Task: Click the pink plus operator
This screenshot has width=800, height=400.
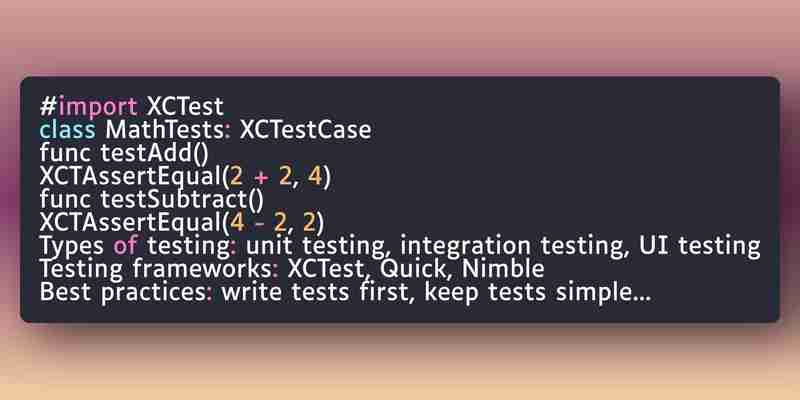Action: tap(261, 179)
